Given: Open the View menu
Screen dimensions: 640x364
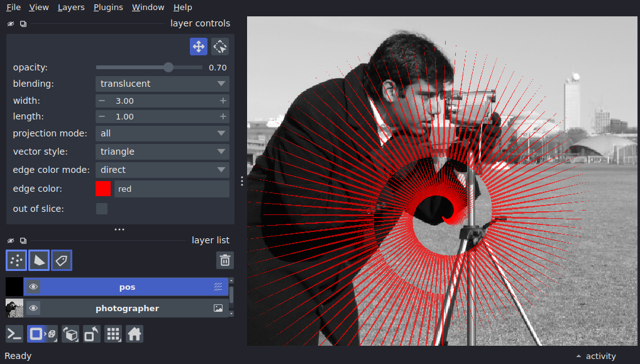Looking at the screenshot, I should point(39,8).
